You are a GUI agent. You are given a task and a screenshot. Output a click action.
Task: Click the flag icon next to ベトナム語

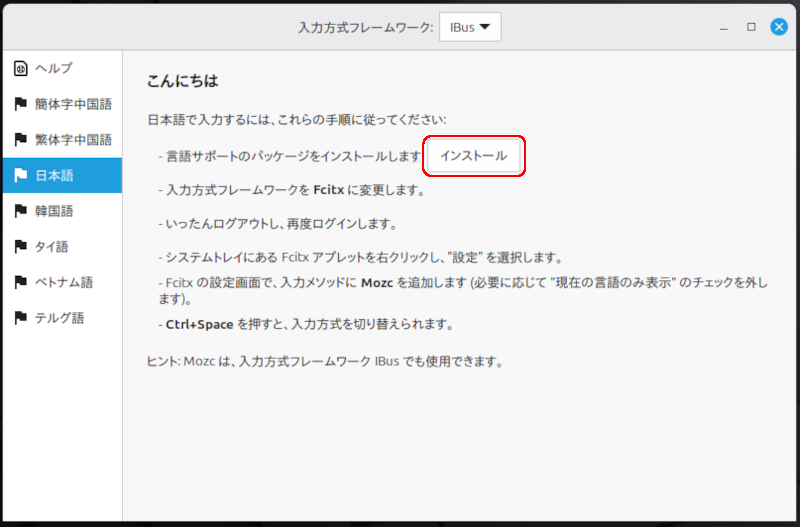click(x=20, y=283)
